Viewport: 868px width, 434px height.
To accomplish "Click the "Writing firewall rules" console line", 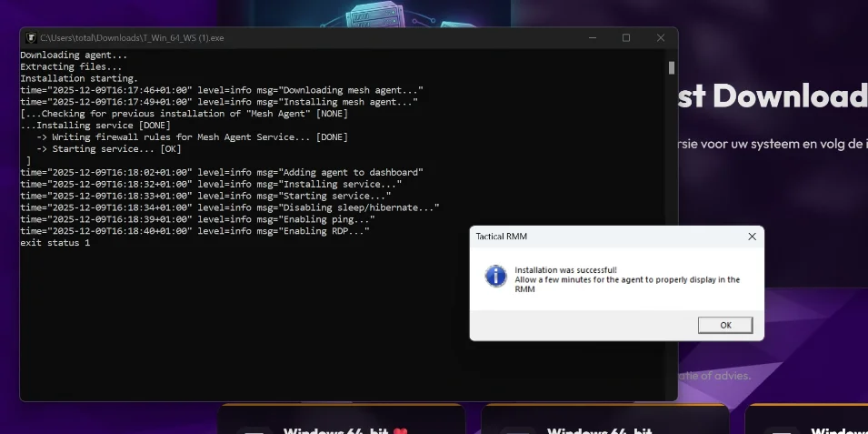I will point(192,136).
